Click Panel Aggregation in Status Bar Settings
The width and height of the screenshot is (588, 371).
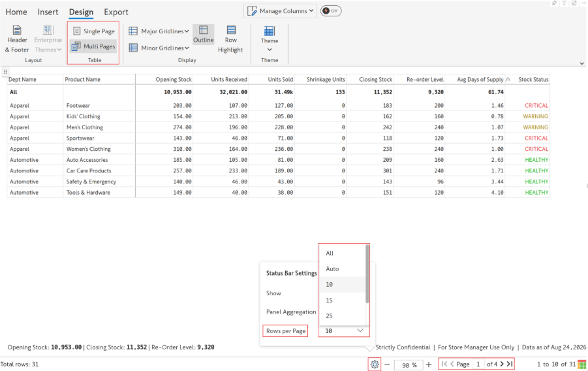[x=291, y=312]
